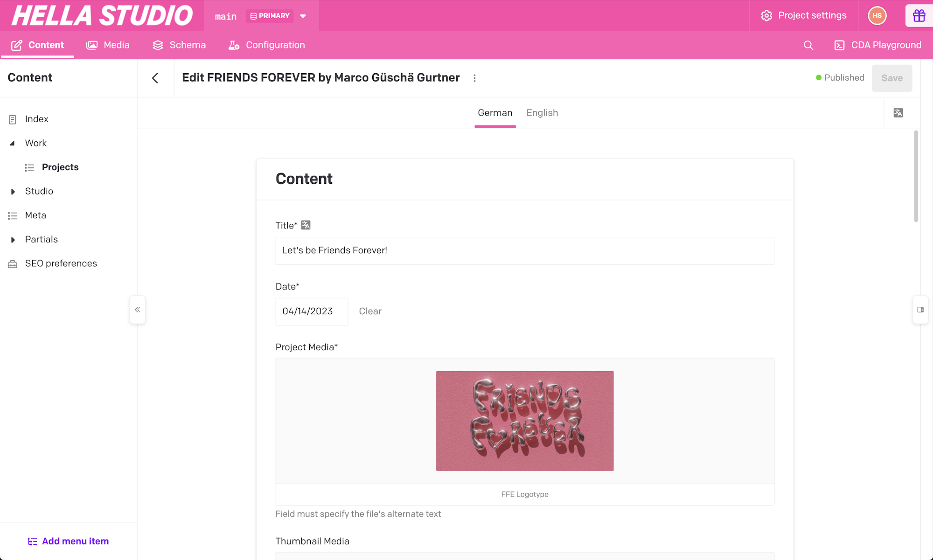The width and height of the screenshot is (933, 560).
Task: Click Add menu item link
Action: 69,541
